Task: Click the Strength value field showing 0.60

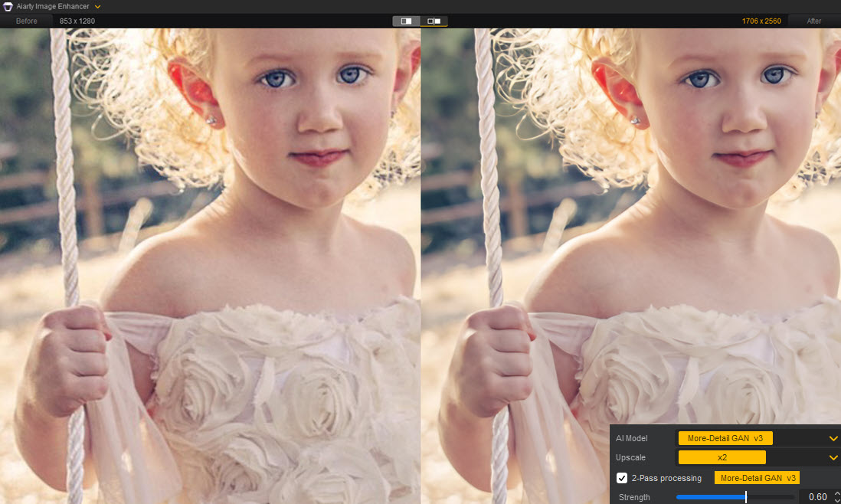Action: (x=816, y=497)
